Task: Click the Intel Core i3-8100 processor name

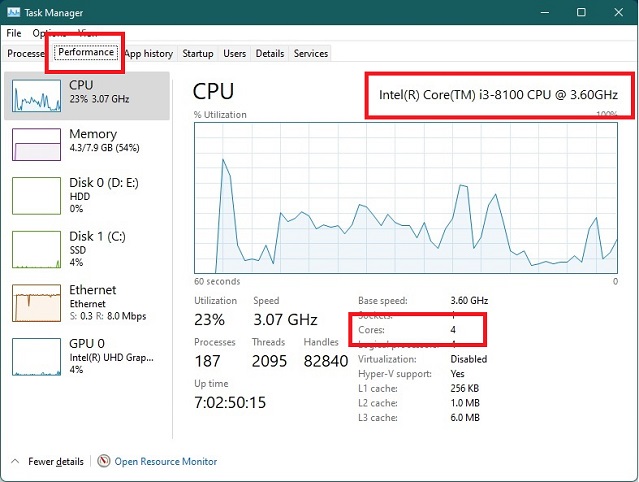Action: tap(498, 95)
